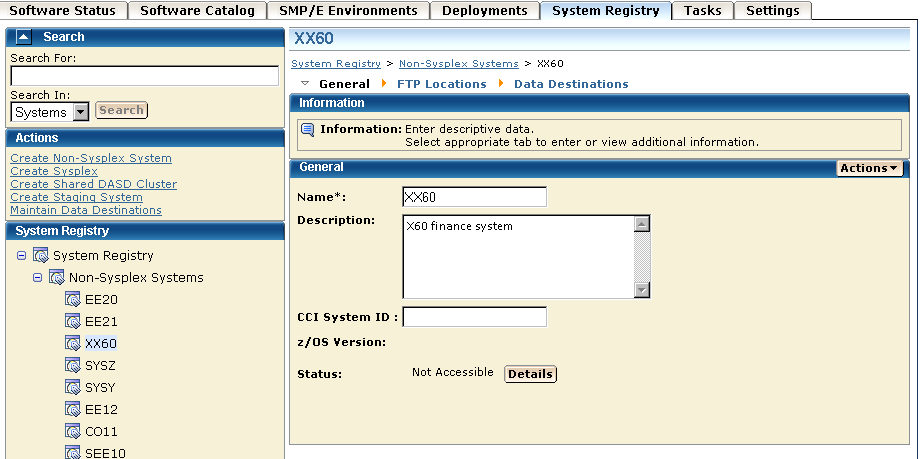Click the CCI System ID input field
The height and width of the screenshot is (459, 920).
474,317
